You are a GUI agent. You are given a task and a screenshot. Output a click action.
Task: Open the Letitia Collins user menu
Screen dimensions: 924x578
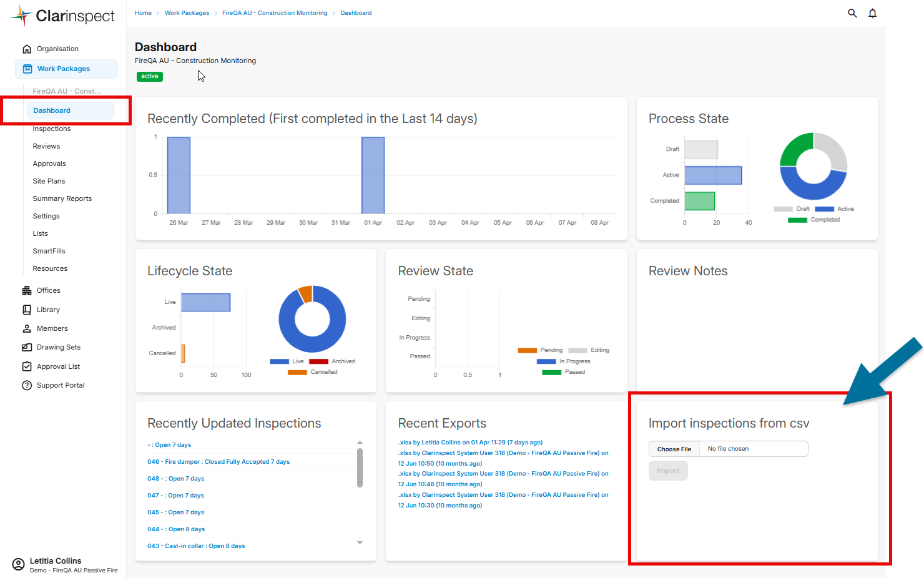[x=56, y=564]
